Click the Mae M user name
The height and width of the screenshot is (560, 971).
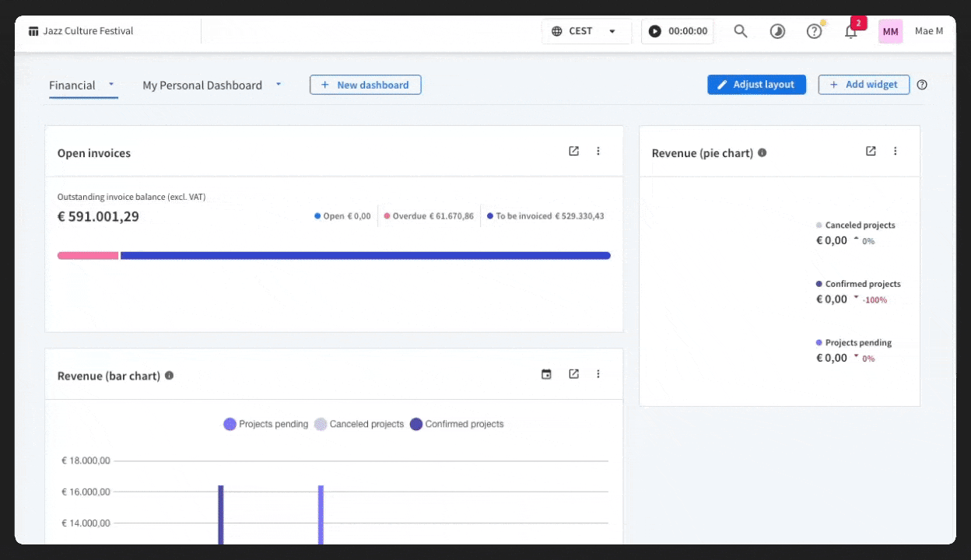[x=929, y=31]
